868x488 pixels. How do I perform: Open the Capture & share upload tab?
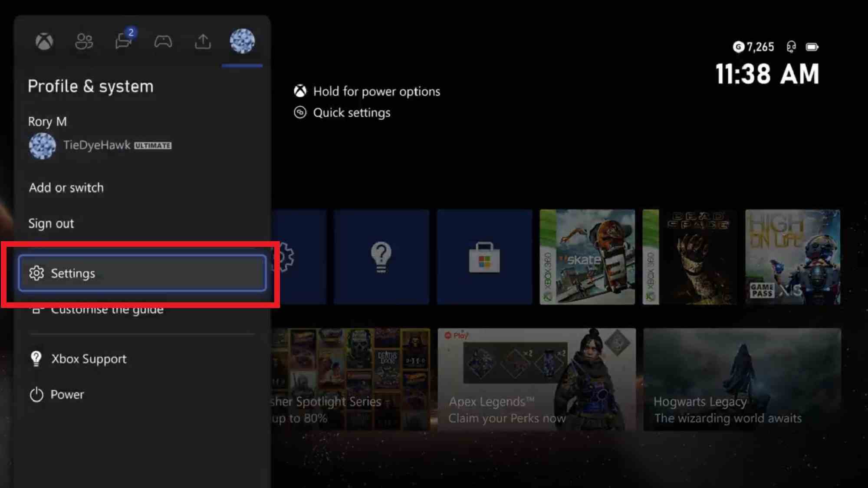coord(203,42)
